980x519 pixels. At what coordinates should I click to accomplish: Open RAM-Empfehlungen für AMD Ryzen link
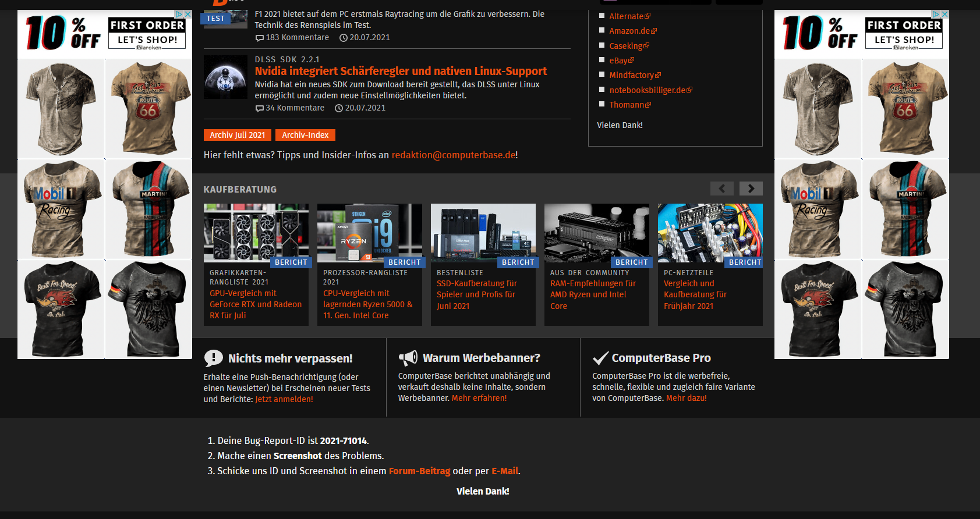click(x=593, y=294)
